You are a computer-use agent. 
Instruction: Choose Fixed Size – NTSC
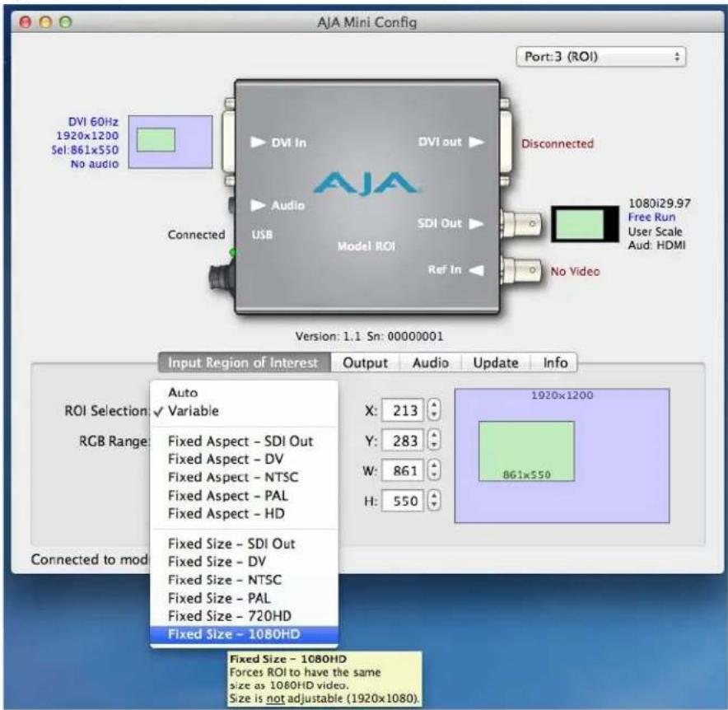245,580
